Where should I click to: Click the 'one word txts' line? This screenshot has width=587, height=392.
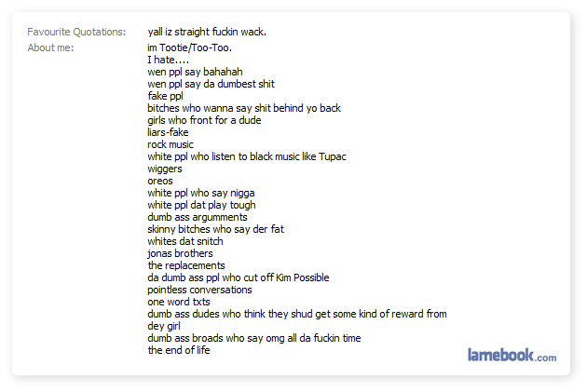(179, 302)
